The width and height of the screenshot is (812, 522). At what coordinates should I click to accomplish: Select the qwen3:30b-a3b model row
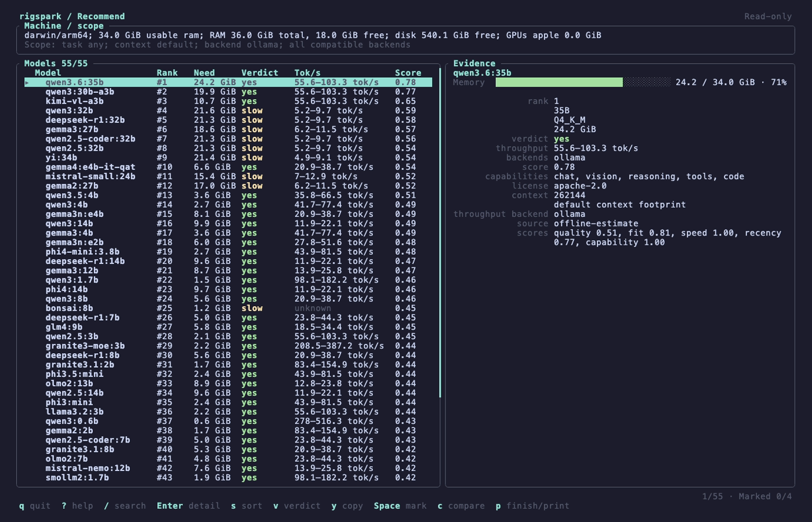pyautogui.click(x=228, y=92)
